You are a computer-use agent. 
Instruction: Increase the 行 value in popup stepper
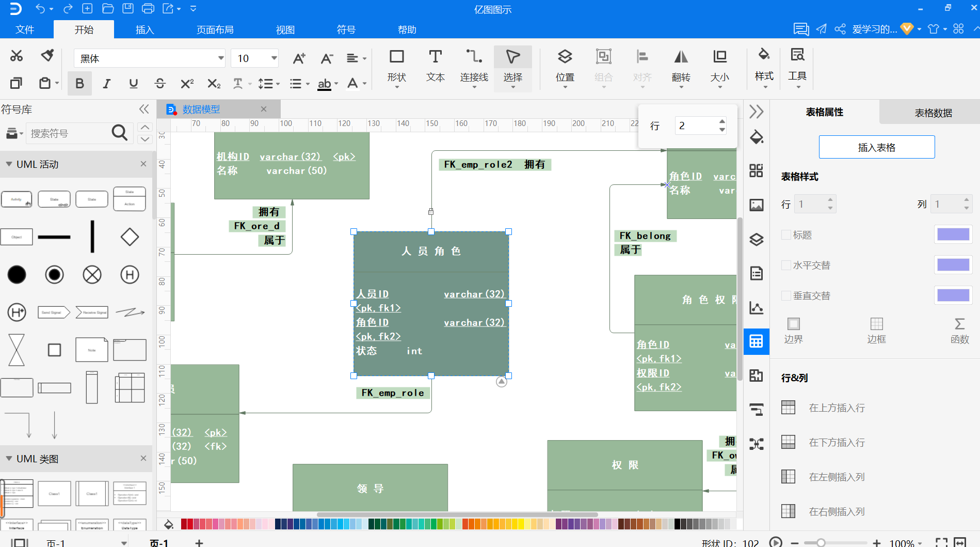pos(721,121)
